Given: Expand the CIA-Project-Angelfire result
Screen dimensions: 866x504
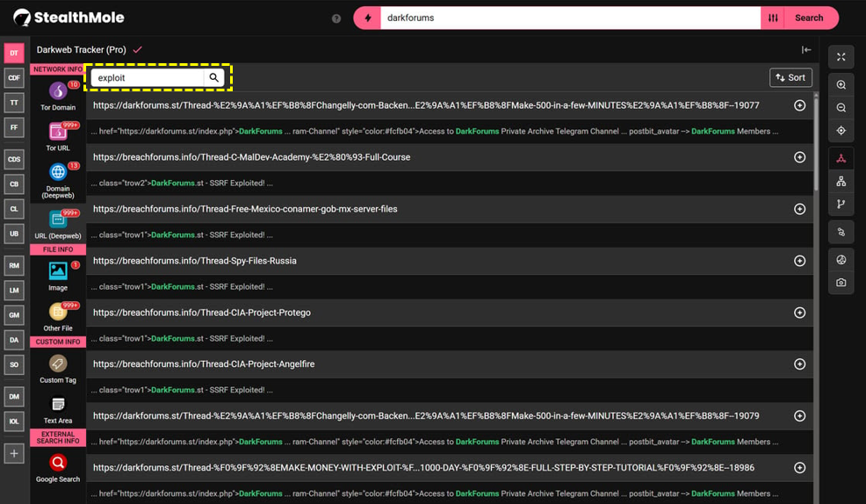Looking at the screenshot, I should click(x=800, y=364).
